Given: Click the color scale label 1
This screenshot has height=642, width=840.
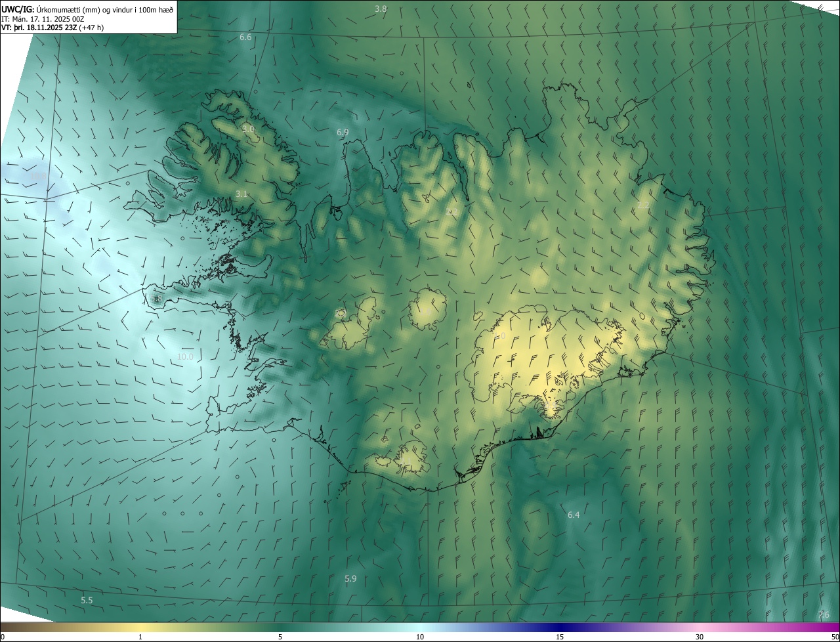Looking at the screenshot, I should coord(140,637).
